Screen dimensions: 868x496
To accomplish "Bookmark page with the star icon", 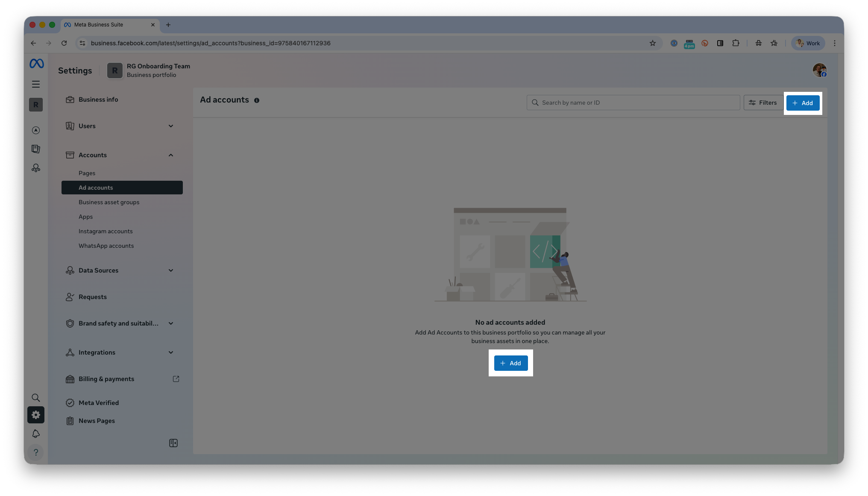I will pyautogui.click(x=652, y=43).
